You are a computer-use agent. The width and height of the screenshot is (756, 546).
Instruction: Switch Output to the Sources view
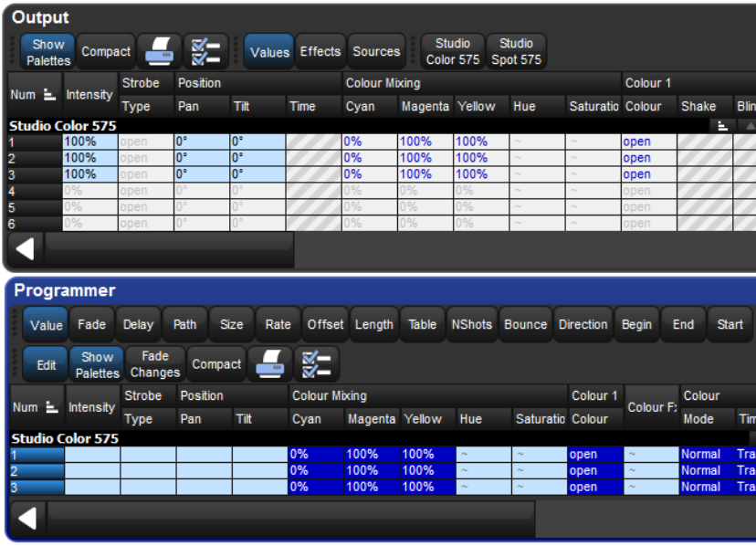click(376, 52)
